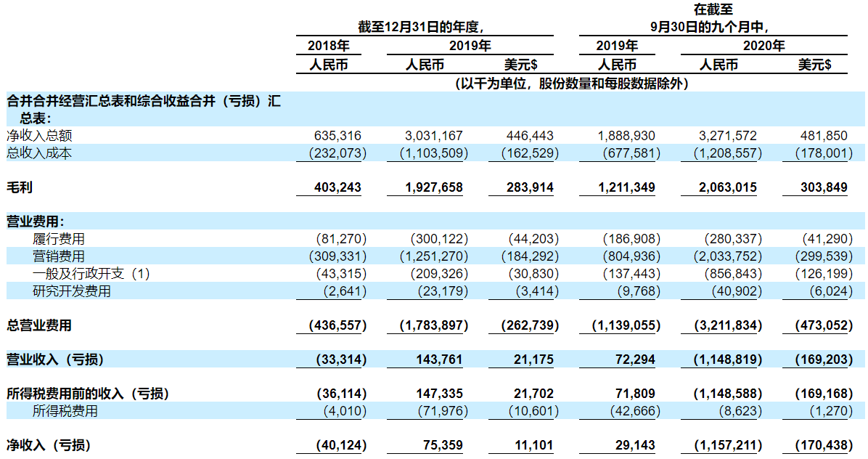Click the 毛利 row label

20,187
